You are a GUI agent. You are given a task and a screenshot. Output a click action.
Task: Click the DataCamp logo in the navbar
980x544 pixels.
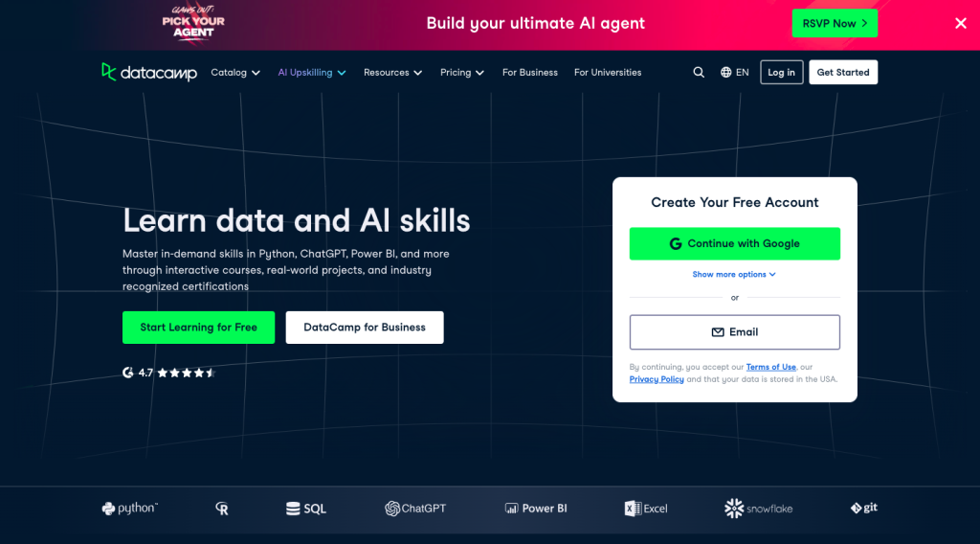click(149, 73)
